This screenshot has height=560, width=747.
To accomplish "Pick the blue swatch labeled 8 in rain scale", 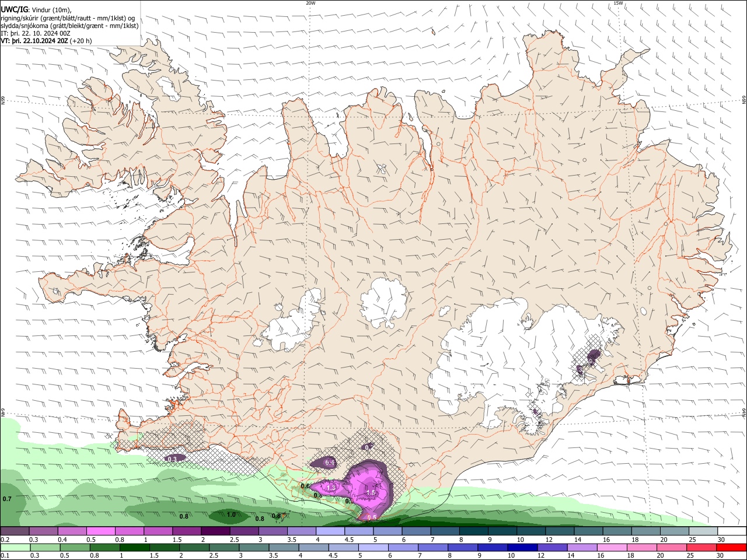I will tap(462, 548).
